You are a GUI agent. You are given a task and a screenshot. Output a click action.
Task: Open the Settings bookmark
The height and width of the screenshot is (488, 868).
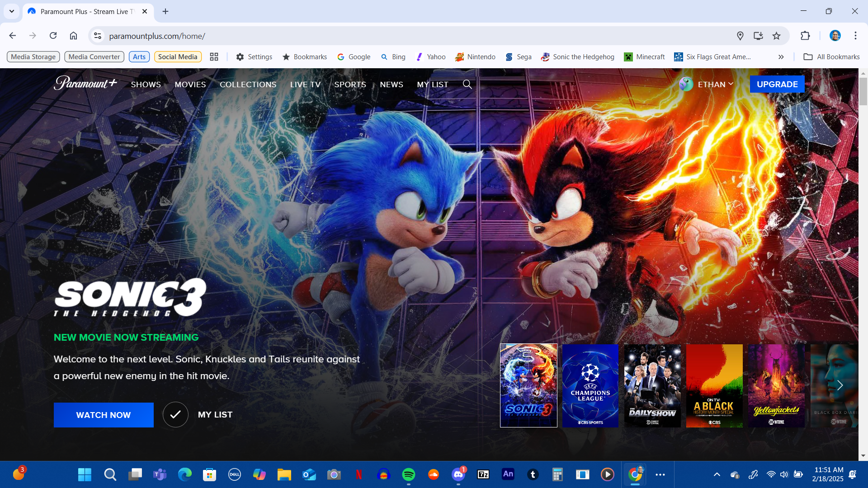(x=254, y=56)
